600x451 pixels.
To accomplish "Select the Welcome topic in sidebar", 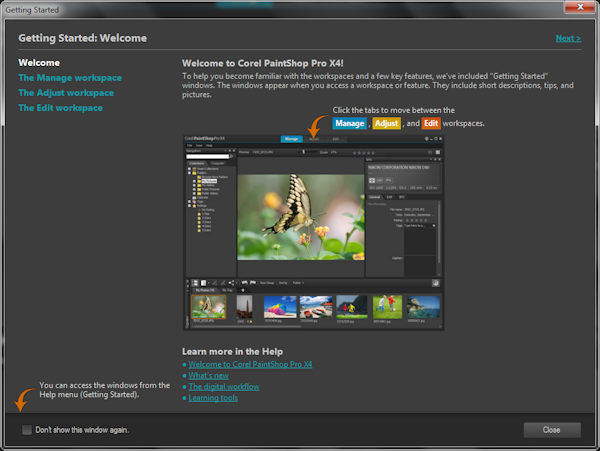I will 39,62.
